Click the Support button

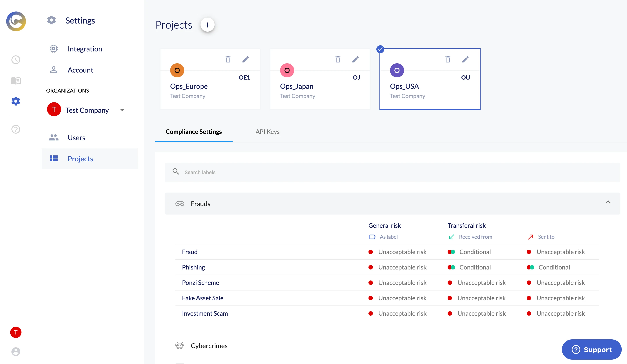click(591, 349)
